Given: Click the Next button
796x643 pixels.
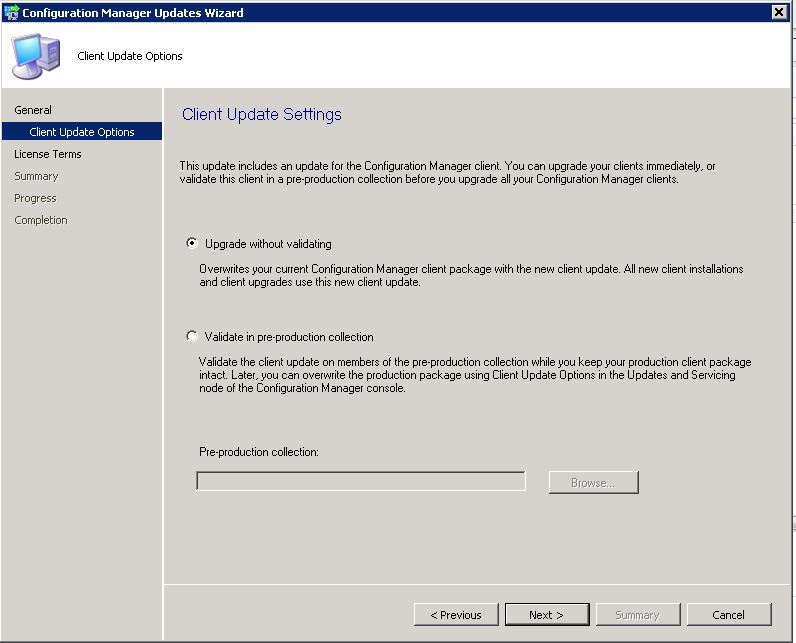Looking at the screenshot, I should point(547,615).
